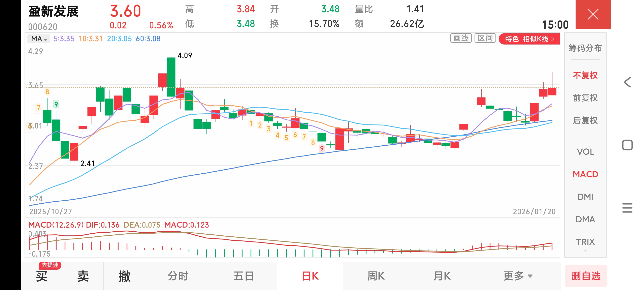Screen dimensions: 644x290
Task: Tap the Android back arrow icon
Action: pos(627,82)
